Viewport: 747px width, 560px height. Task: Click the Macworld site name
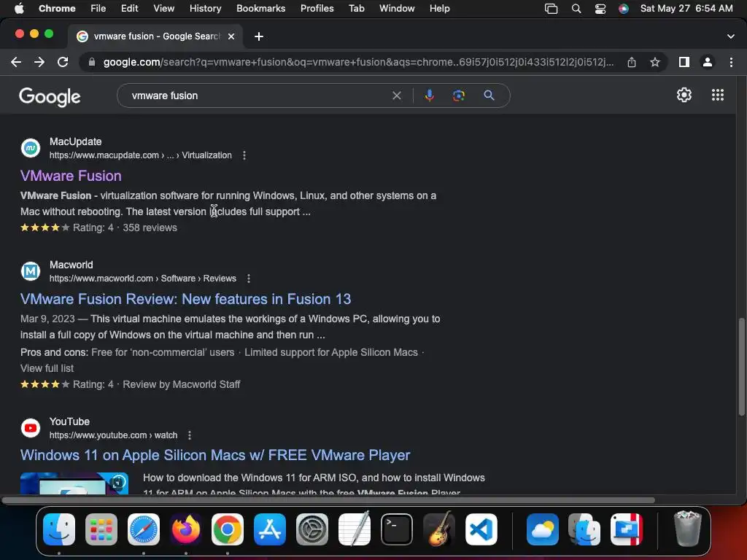[x=71, y=265]
